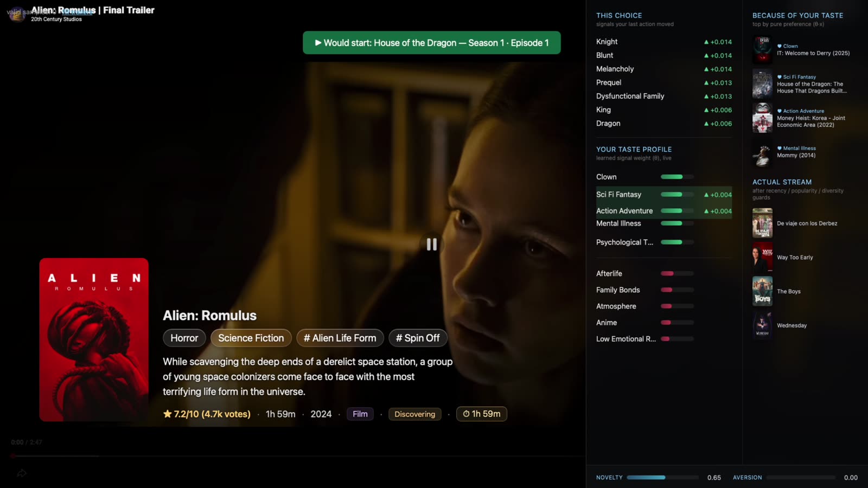Select the Wednesday poster thumbnail
Viewport: 868px width, 488px height.
coord(762,325)
